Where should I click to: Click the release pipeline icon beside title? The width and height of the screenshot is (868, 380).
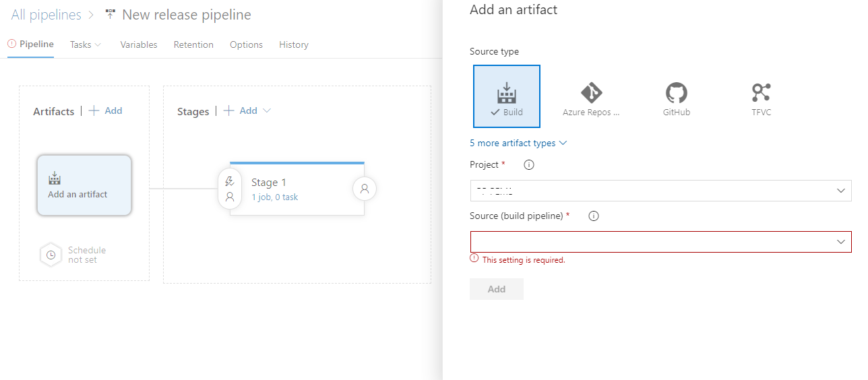coord(111,14)
